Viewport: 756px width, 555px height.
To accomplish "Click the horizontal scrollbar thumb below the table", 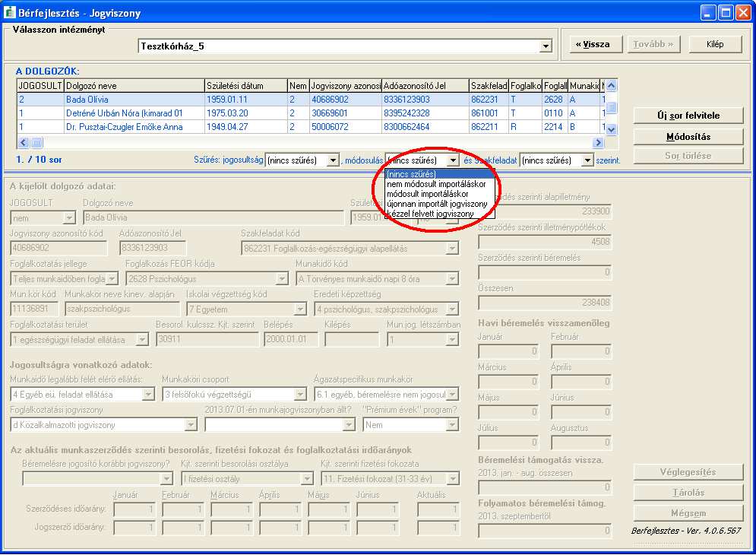I will [37, 142].
